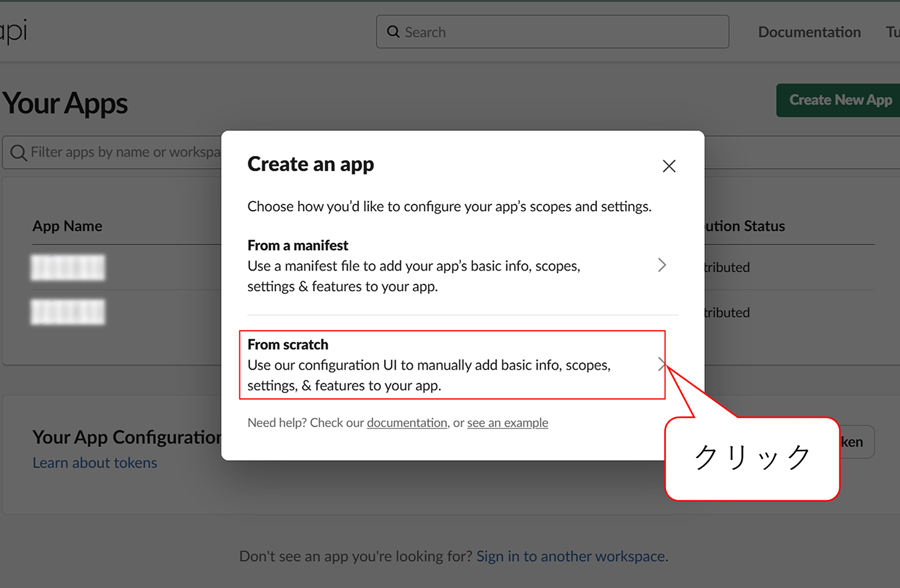
Task: Open the Documentation menu item
Action: coord(809,32)
